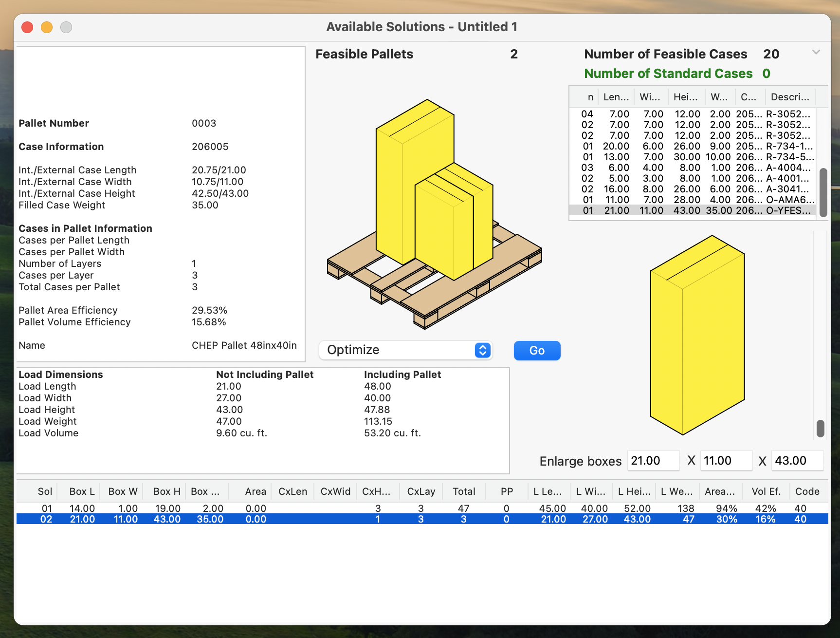This screenshot has width=840, height=638.
Task: Click the cases list vertical scrollbar
Action: tap(823, 192)
